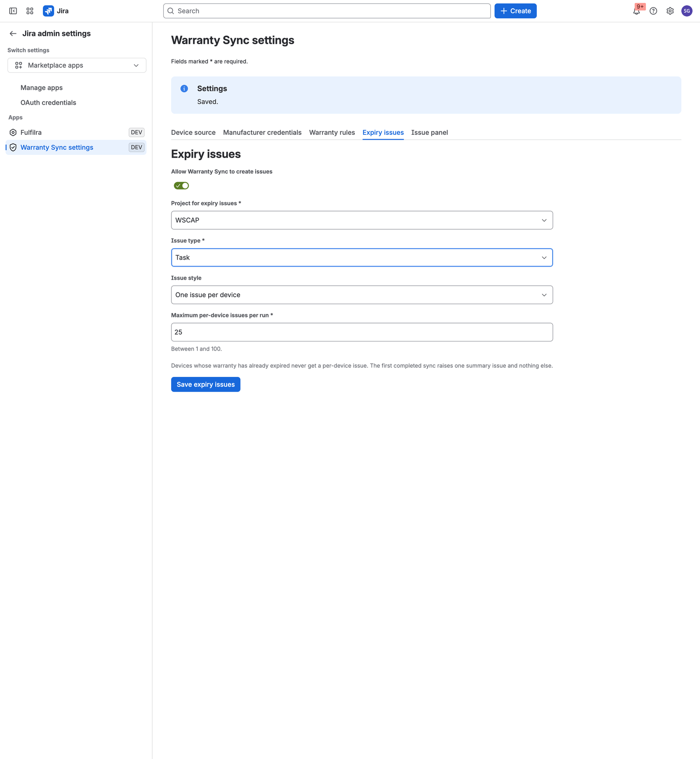Open Manage apps in sidebar
Screen dimensions: 700x759
click(x=42, y=88)
